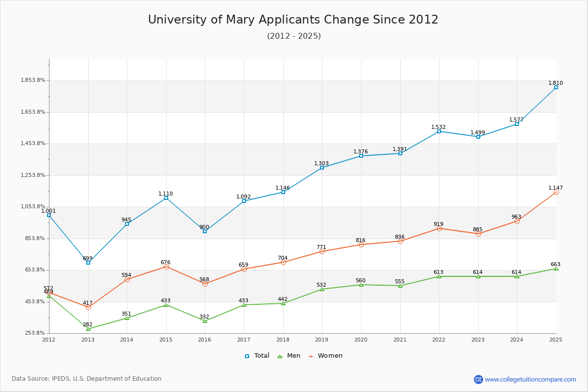Select the 2020 Men data point 560
This screenshot has width=588, height=392.
coord(361,285)
